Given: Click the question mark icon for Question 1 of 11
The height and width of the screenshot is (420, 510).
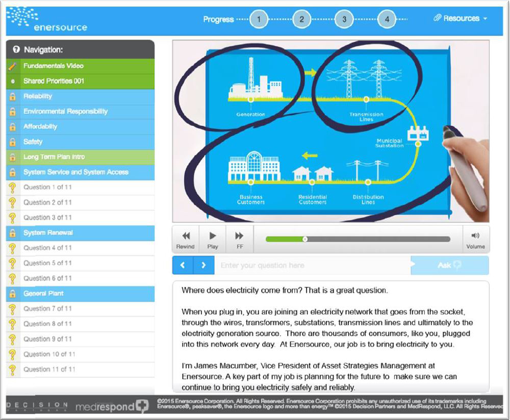Looking at the screenshot, I should (x=12, y=188).
